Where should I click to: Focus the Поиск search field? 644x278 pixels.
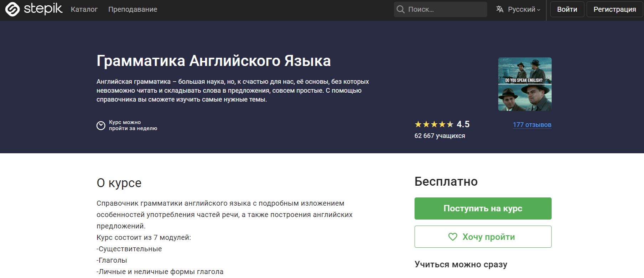click(x=440, y=9)
